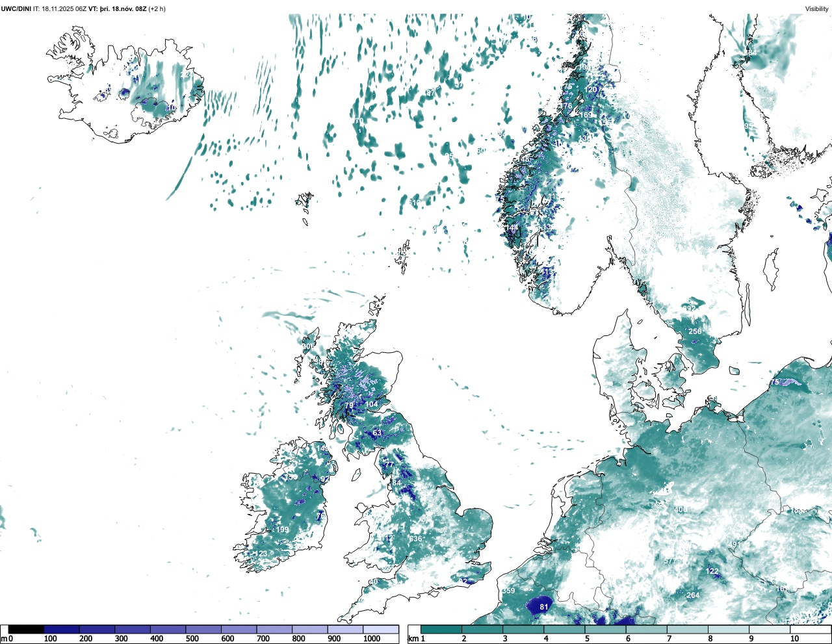This screenshot has height=644, width=832.
Task: Click the '636' value in central England
Action: (x=415, y=539)
